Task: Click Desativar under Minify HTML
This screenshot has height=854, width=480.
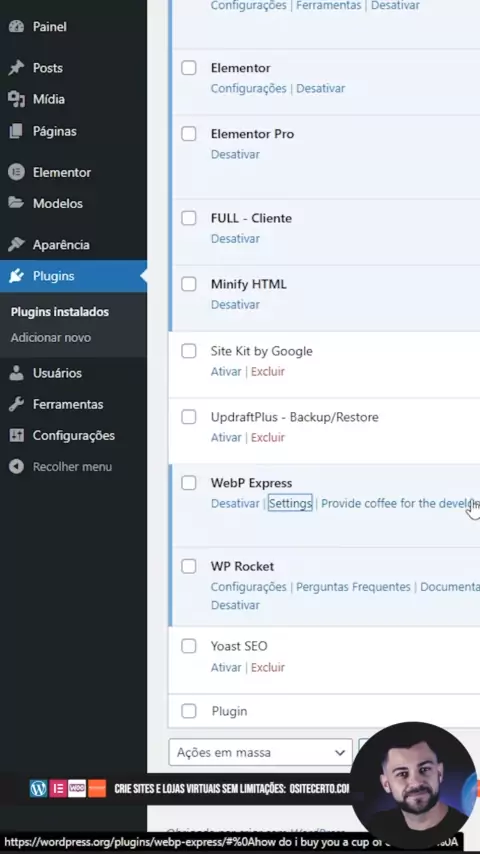Action: point(235,304)
